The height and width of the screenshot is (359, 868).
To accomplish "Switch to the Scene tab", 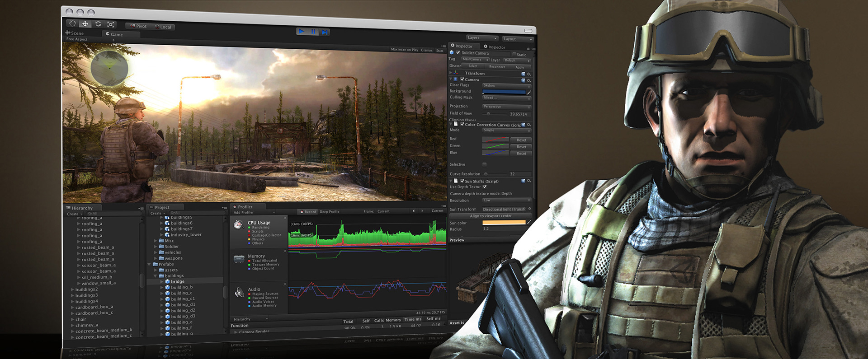I will click(75, 33).
